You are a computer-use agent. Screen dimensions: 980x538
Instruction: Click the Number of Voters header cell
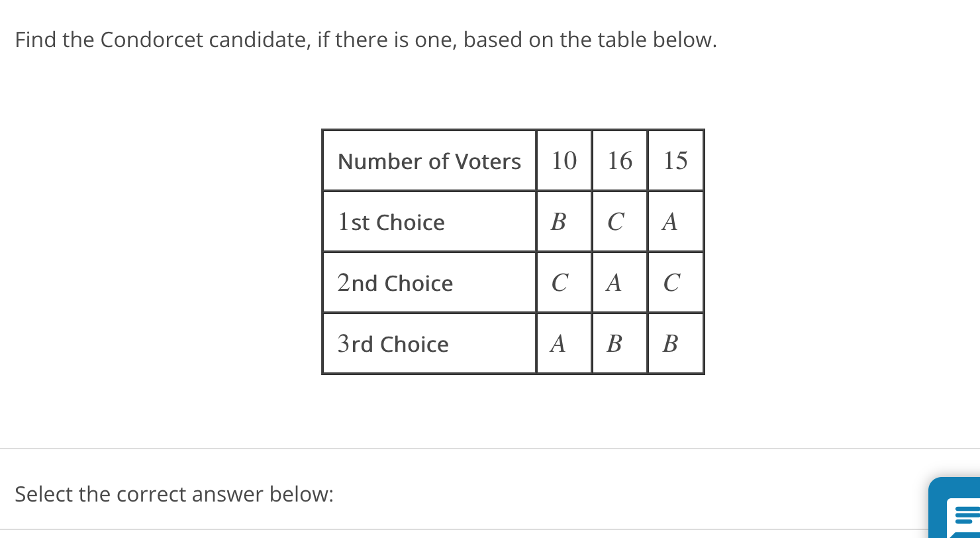click(x=429, y=160)
